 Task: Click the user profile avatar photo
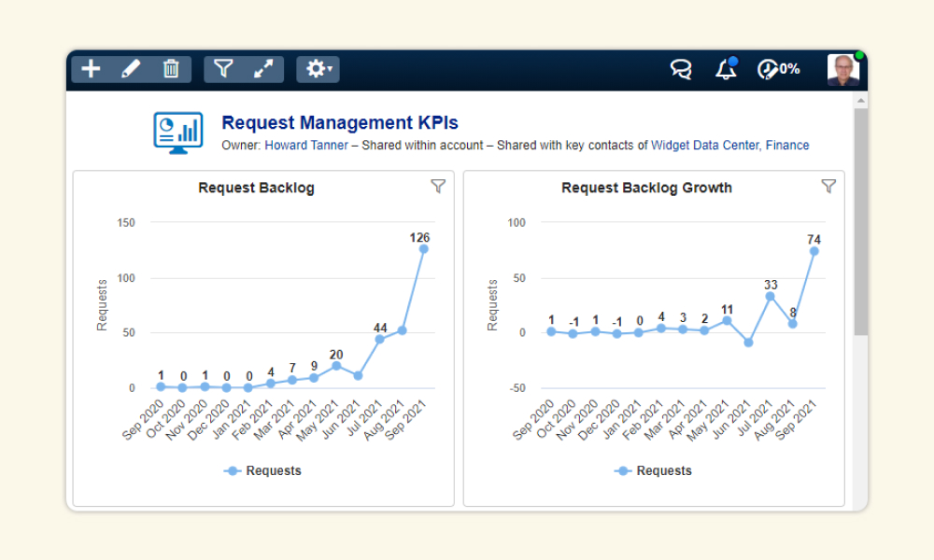tap(842, 70)
